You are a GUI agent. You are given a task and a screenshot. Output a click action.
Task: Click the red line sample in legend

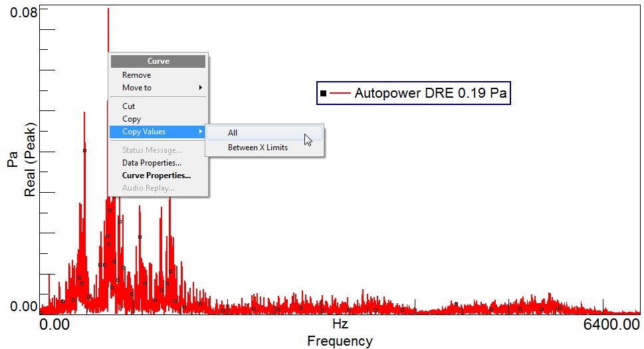[x=340, y=94]
